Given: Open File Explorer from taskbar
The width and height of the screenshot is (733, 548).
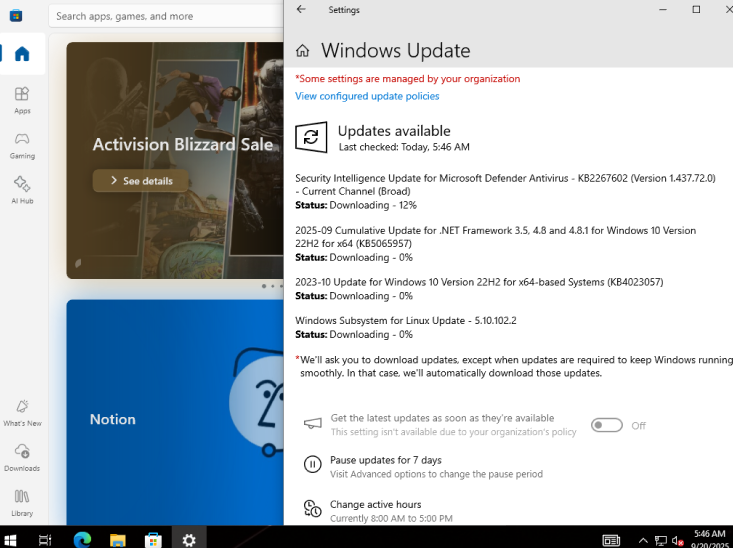Looking at the screenshot, I should [118, 540].
